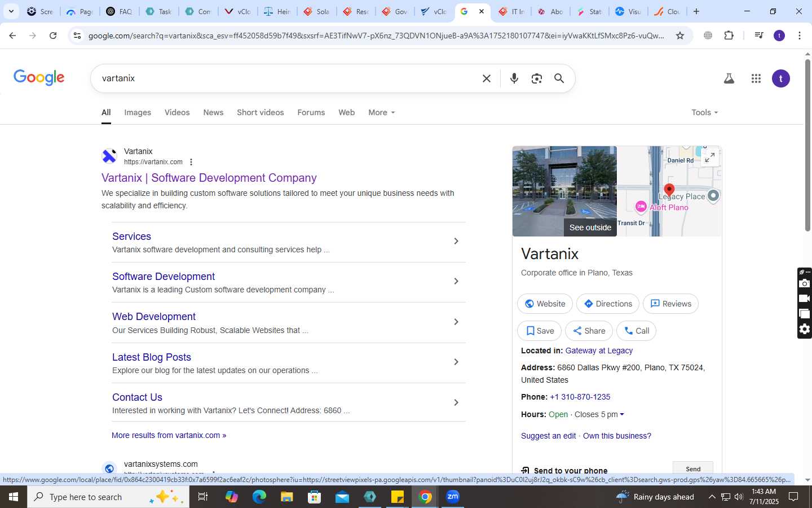Screen dimensions: 812x508
Task: Reload the page in Chrome
Action: pos(53,36)
